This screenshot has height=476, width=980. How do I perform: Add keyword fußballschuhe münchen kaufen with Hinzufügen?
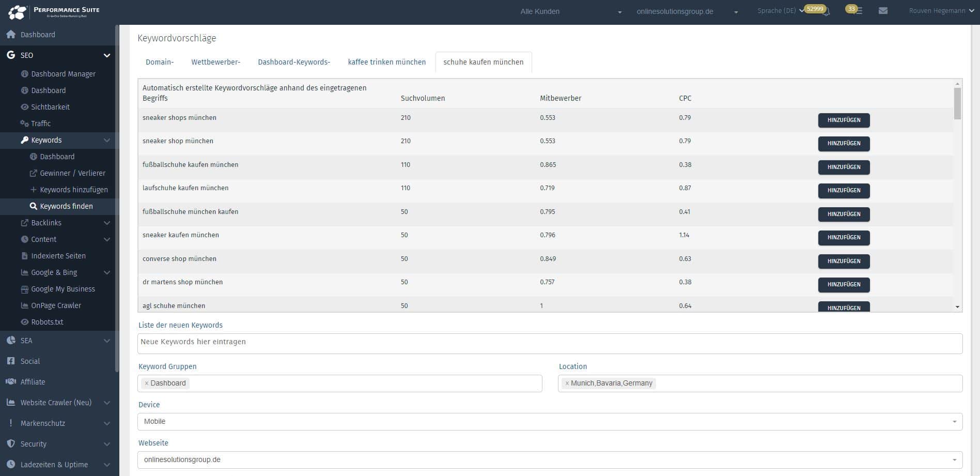tap(844, 214)
